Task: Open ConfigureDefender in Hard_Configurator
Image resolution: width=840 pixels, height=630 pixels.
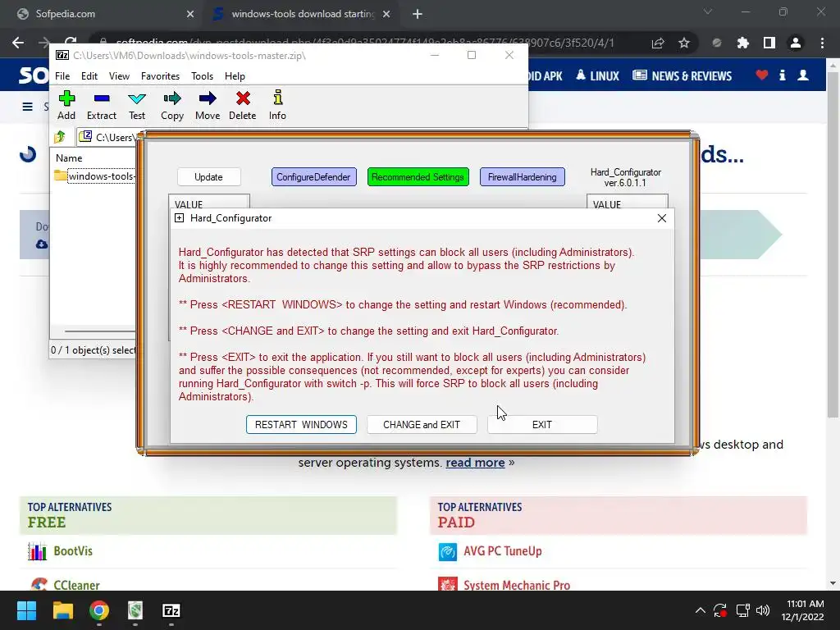Action: (x=314, y=177)
